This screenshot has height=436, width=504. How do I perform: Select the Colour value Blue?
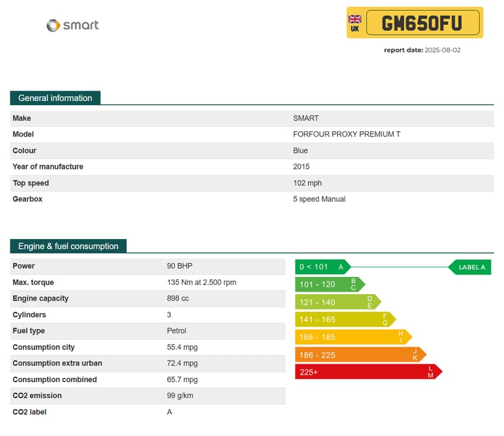[300, 151]
